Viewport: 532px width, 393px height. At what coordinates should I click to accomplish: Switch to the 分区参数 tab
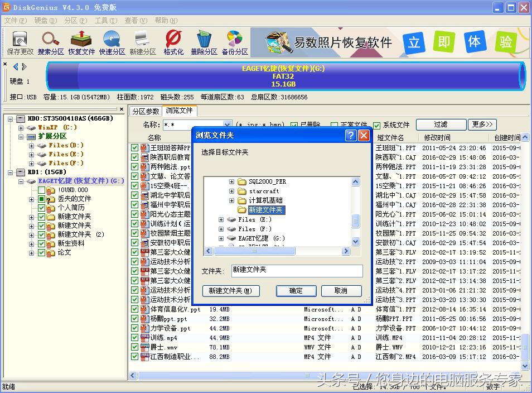click(x=146, y=111)
